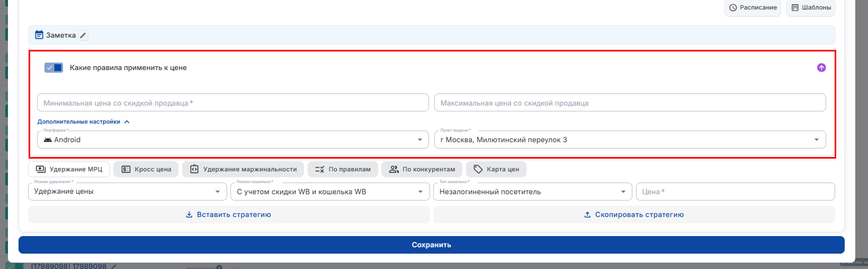The height and width of the screenshot is (269, 868).
Task: Open the Платформа Android dropdown
Action: tap(233, 140)
